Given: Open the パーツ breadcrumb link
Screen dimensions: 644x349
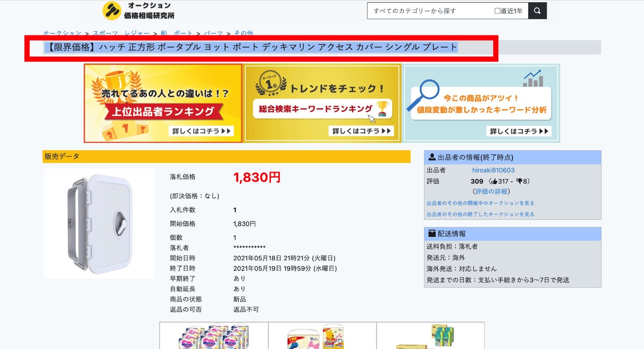Looking at the screenshot, I should [x=213, y=33].
